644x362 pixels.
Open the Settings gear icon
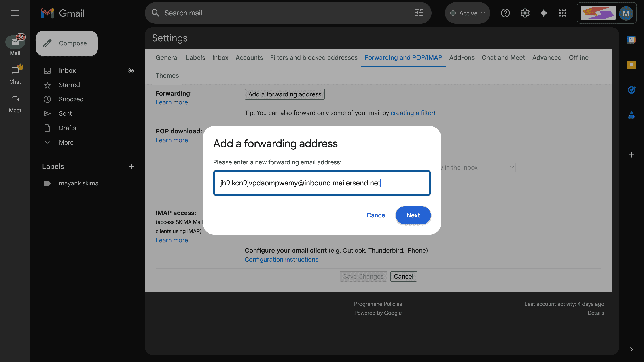[525, 13]
